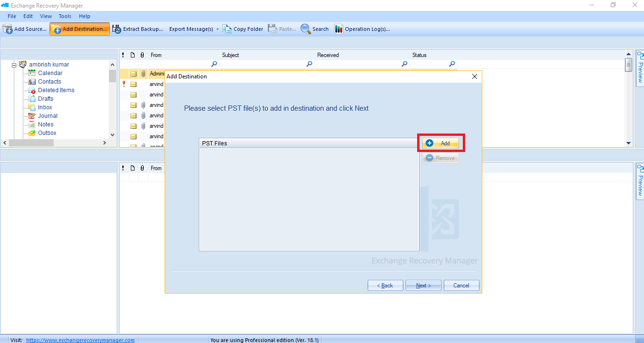Click Add to add a PST file
Image resolution: width=644 pixels, height=343 pixels.
click(x=440, y=143)
